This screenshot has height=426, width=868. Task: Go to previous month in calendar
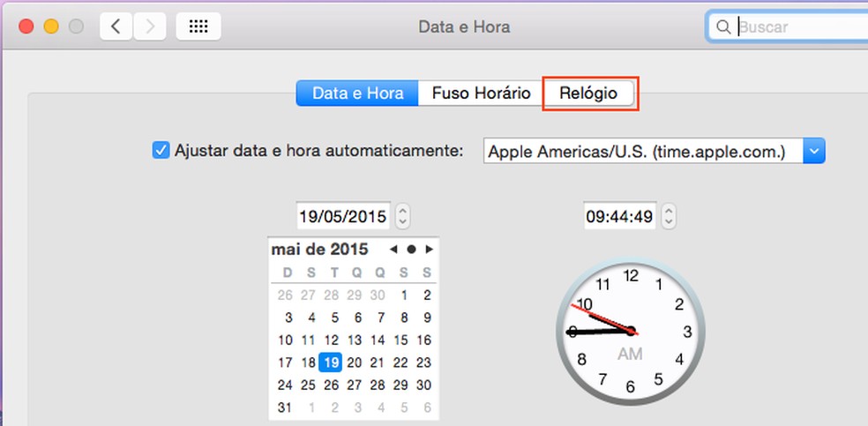(x=393, y=250)
